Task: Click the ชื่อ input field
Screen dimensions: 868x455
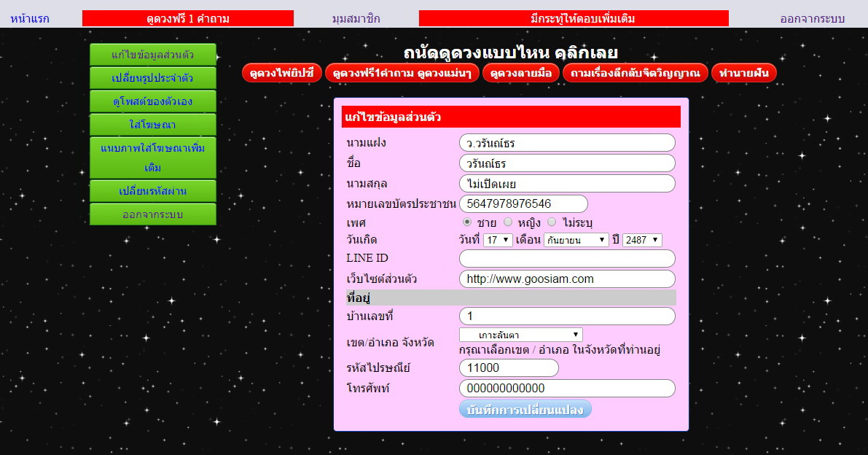Action: [x=568, y=163]
